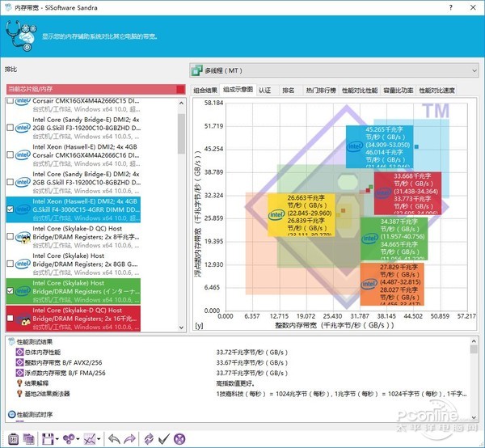Click the blue 45.265 chart label box

pos(380,146)
